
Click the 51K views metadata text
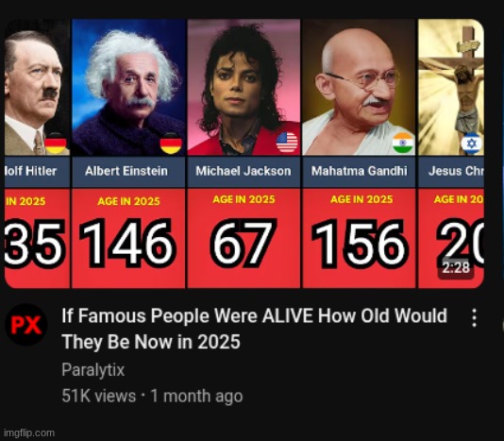(x=99, y=396)
